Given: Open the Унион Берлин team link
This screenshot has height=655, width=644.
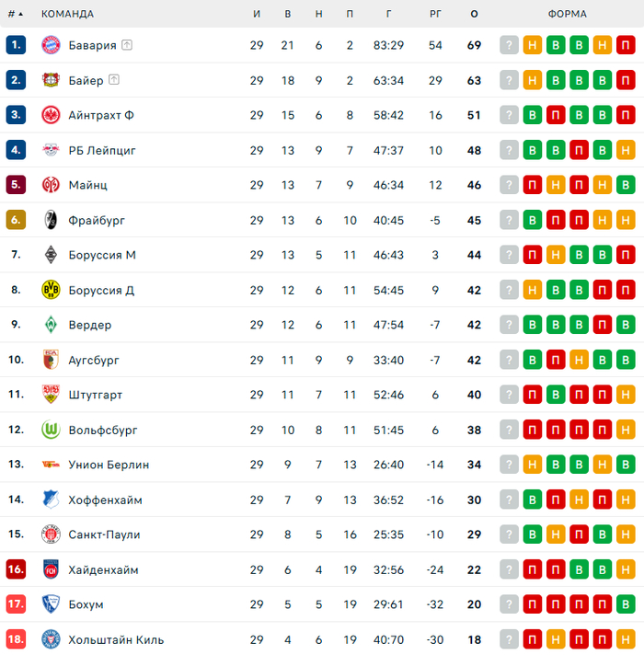Looking at the screenshot, I should (x=109, y=465).
